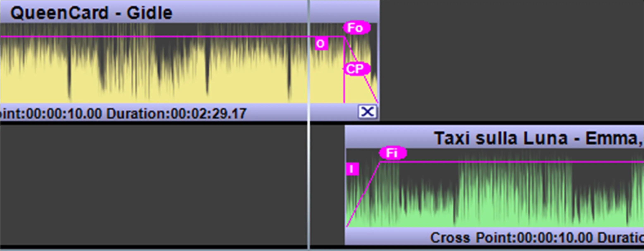
Task: Select the QueenCard - Gidle title bar
Action: (x=190, y=12)
